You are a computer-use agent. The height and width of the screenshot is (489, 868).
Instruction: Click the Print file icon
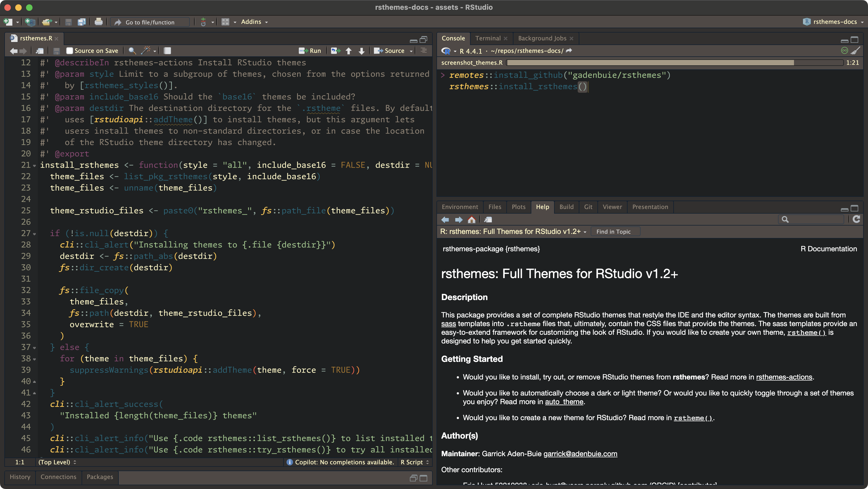[98, 22]
